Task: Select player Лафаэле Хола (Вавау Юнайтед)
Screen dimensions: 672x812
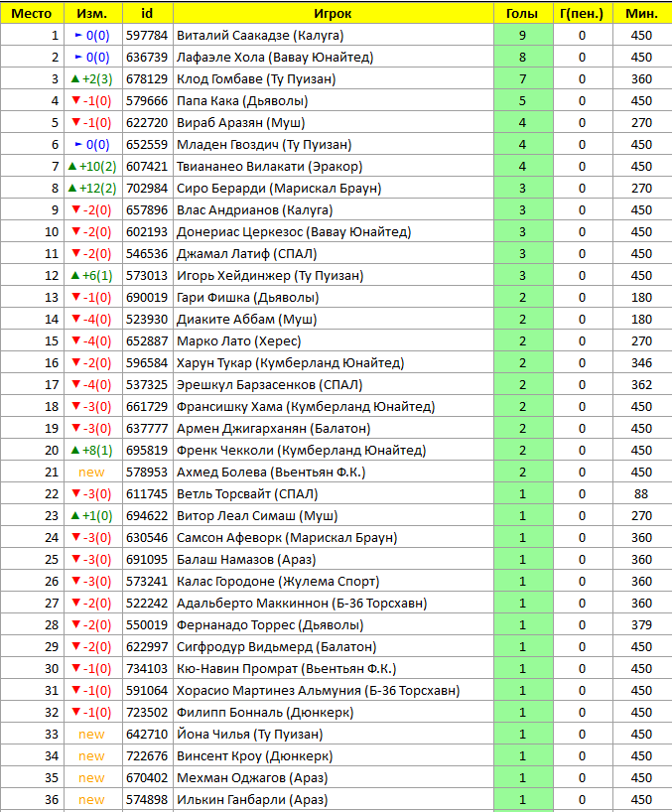Action: click(x=275, y=57)
